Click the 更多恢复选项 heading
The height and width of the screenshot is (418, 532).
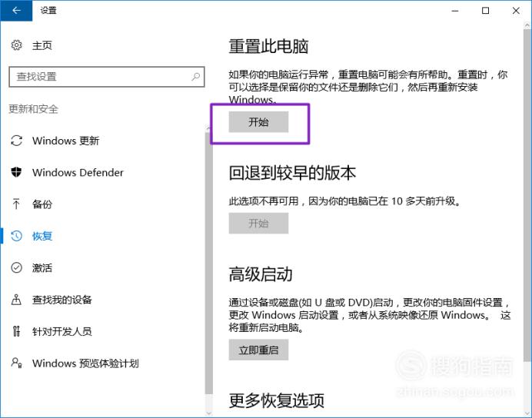pyautogui.click(x=277, y=400)
